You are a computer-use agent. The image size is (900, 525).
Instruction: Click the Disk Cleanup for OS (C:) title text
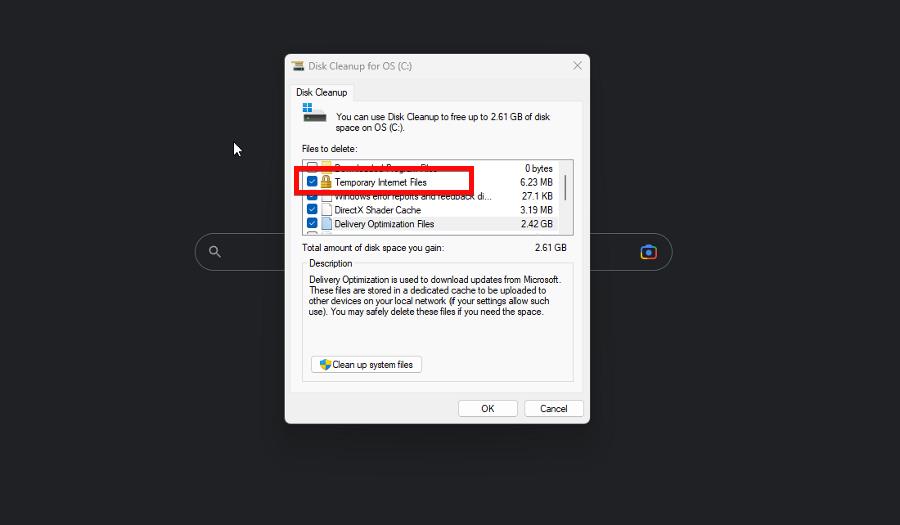360,66
